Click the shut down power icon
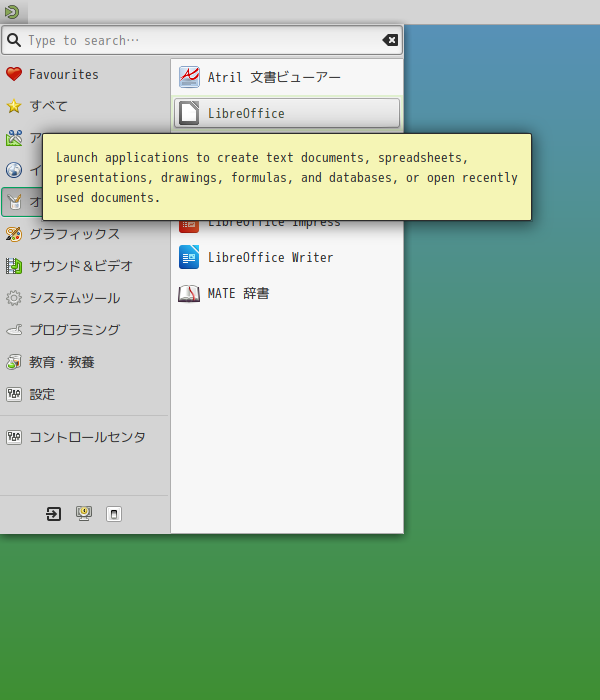The width and height of the screenshot is (600, 700). pyautogui.click(x=114, y=514)
